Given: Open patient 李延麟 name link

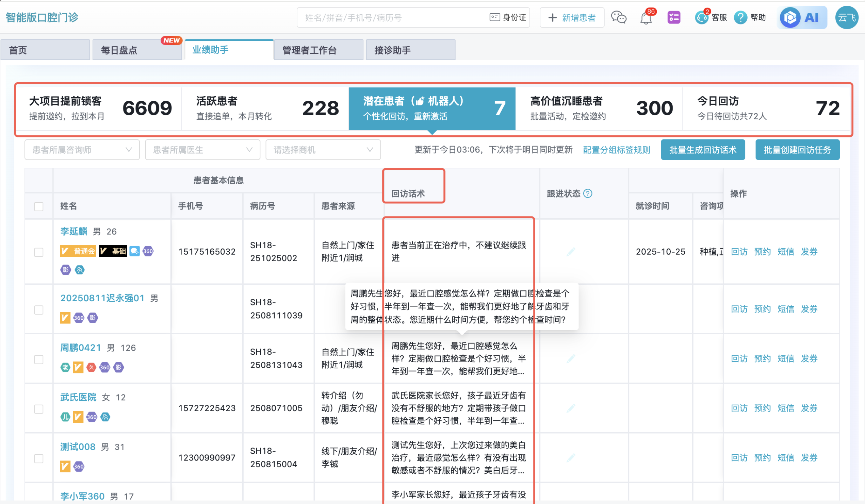Looking at the screenshot, I should coord(74,231).
